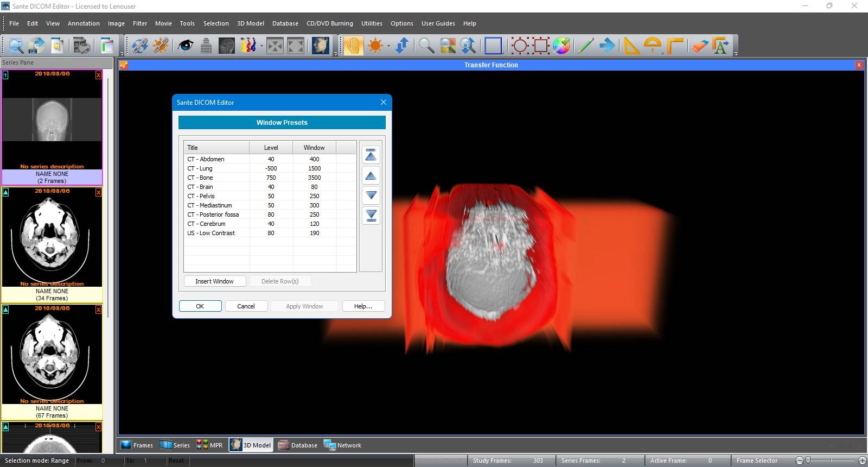Screen dimensions: 868x467
Task: Click Cancel in Window Presets dialog
Action: pos(246,306)
